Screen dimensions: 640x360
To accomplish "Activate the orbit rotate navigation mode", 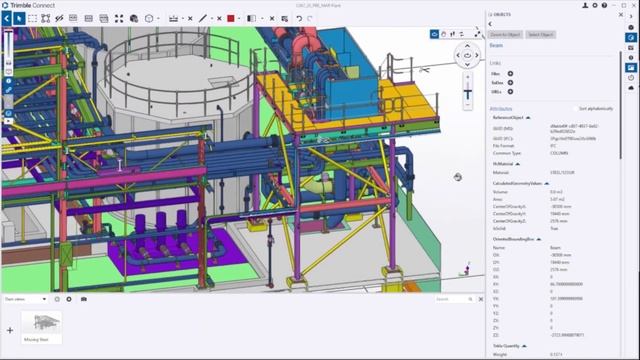I will (x=434, y=34).
